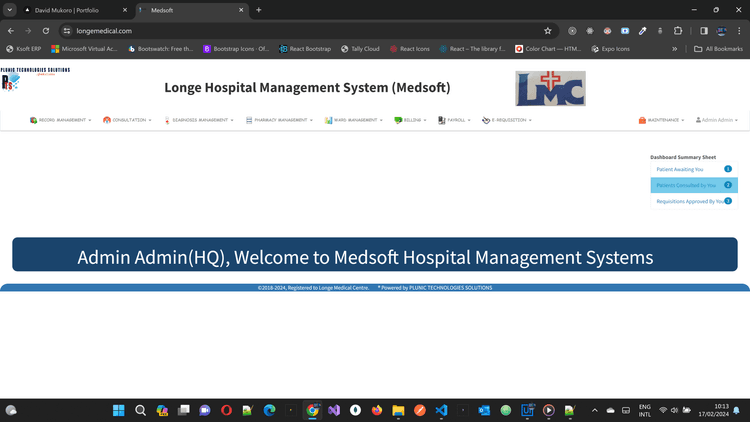
Task: Bookmark this page with the star icon
Action: 547,31
